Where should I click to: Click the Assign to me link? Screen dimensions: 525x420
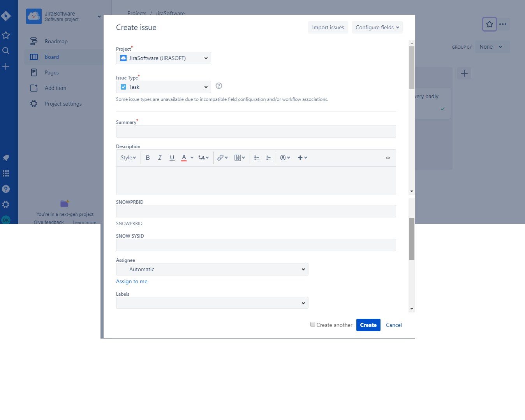click(x=132, y=281)
